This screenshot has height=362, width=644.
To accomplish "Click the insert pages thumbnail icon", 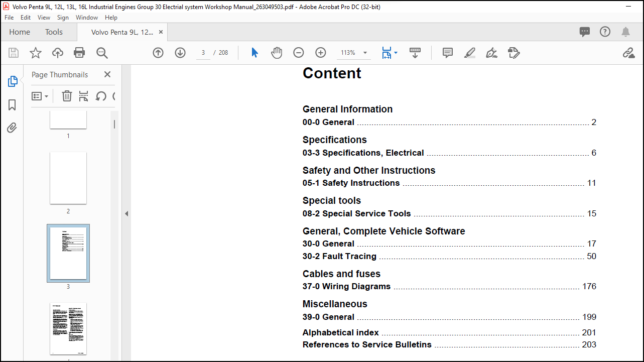I will (84, 96).
